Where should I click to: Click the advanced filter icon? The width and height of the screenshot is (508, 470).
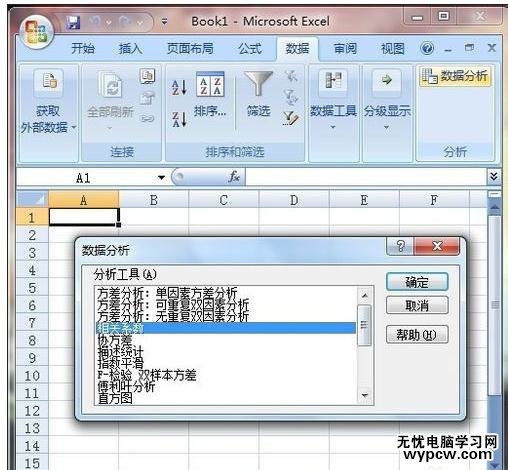pyautogui.click(x=291, y=118)
